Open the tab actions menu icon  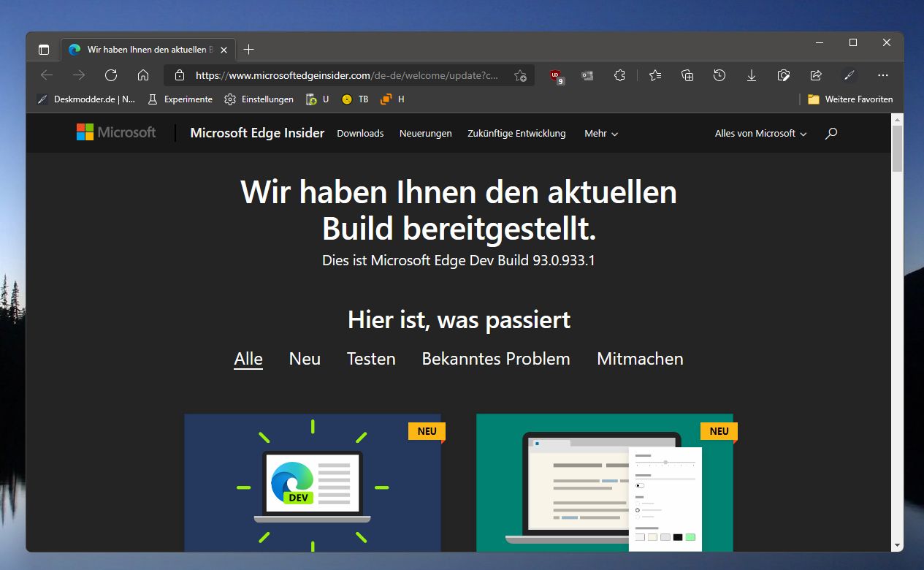click(44, 50)
